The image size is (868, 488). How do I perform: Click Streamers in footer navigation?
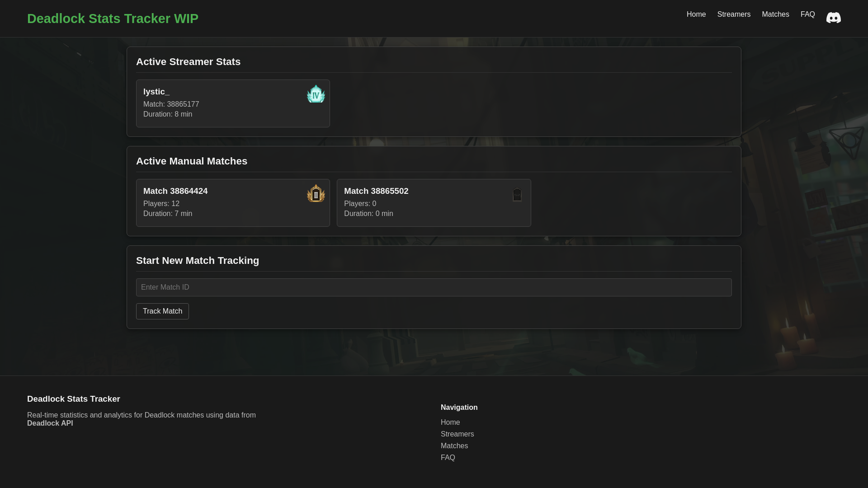457,434
